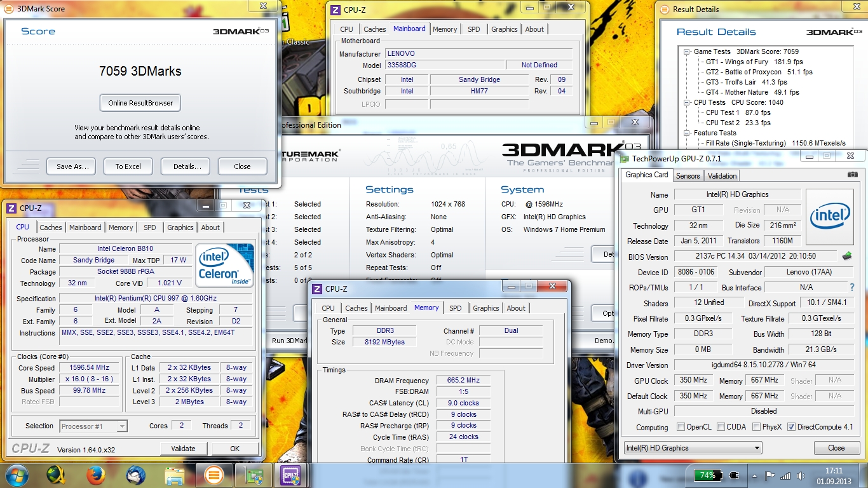
Task: Click the BIOS save chip icon in GPU-Z
Action: (847, 256)
